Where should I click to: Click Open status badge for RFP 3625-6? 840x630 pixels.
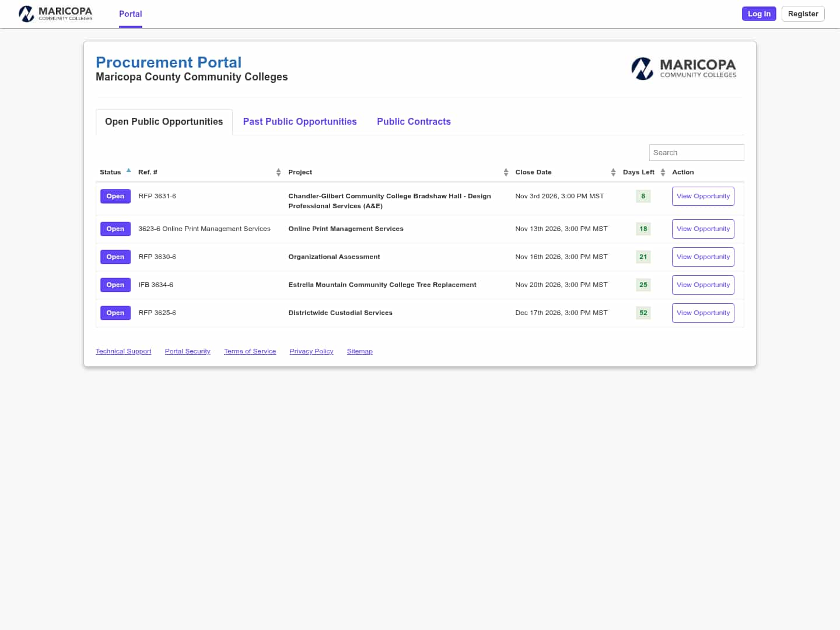(x=116, y=313)
